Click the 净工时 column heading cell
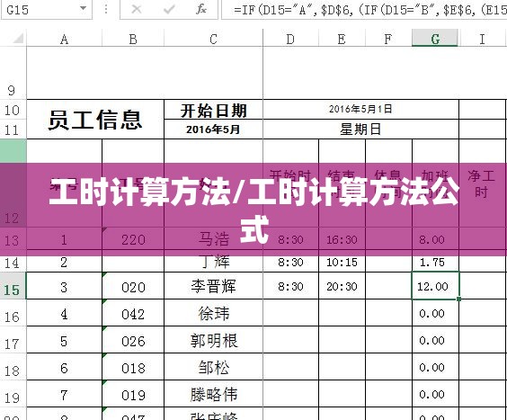507x420 pixels. [x=483, y=183]
